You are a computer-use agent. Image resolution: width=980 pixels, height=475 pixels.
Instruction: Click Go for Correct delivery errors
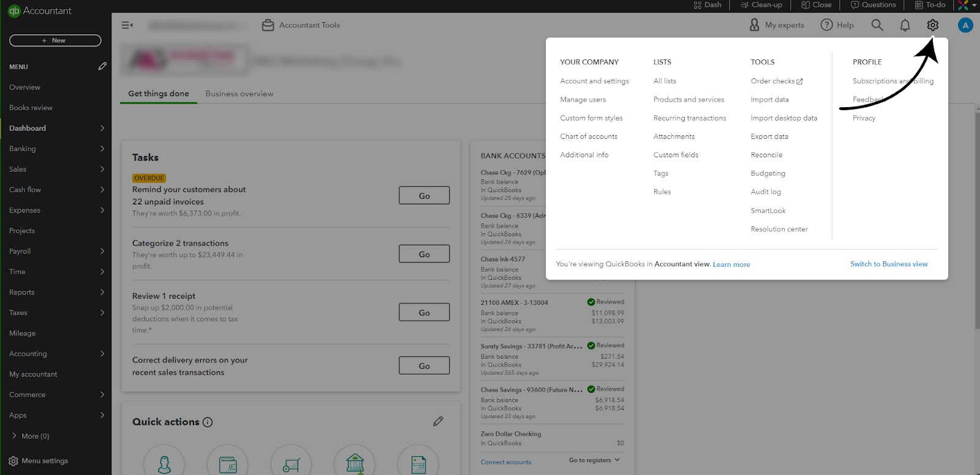tap(424, 365)
